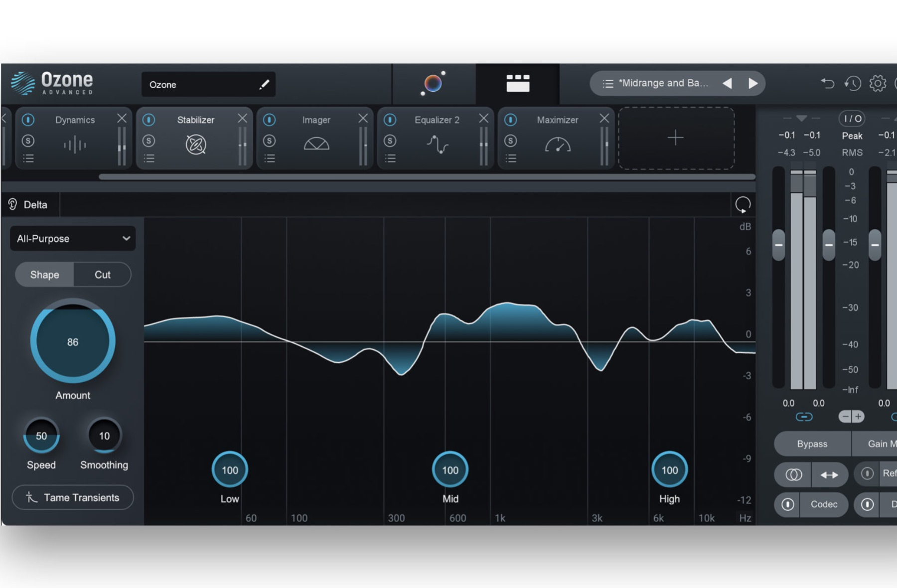
Task: Remove the Stabilizer module
Action: click(242, 118)
